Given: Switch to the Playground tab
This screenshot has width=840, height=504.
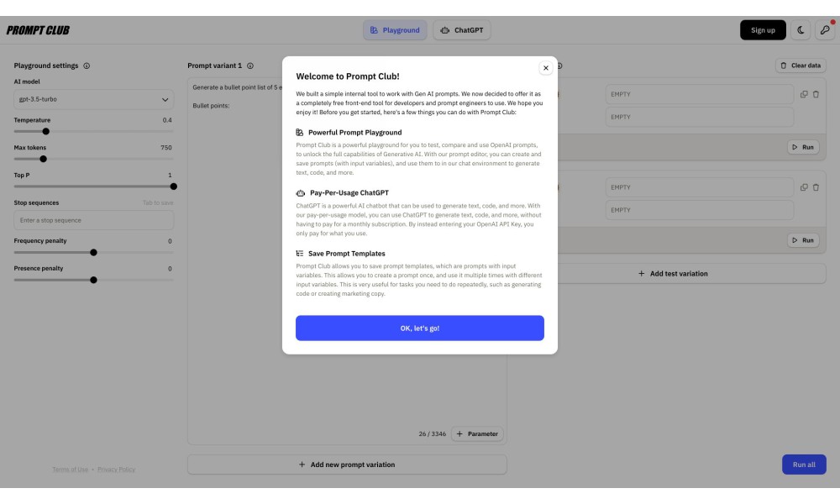Looking at the screenshot, I should [x=395, y=30].
